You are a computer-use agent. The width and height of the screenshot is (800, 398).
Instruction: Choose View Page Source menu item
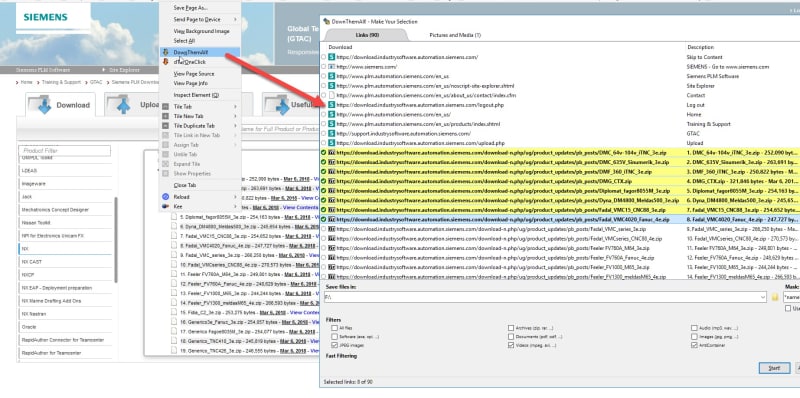[194, 73]
